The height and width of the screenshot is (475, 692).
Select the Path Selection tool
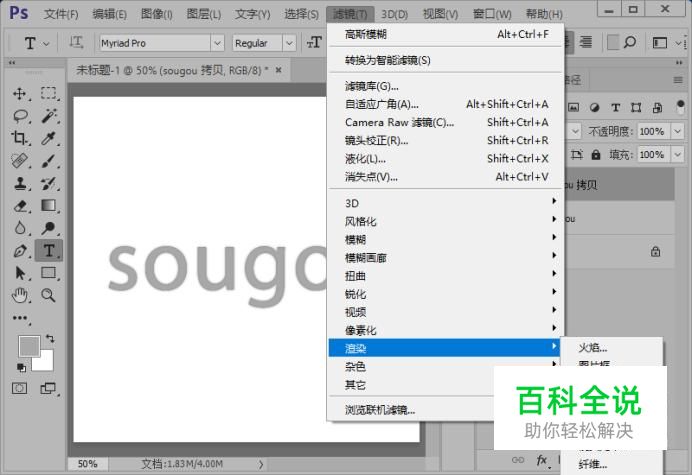(x=19, y=273)
